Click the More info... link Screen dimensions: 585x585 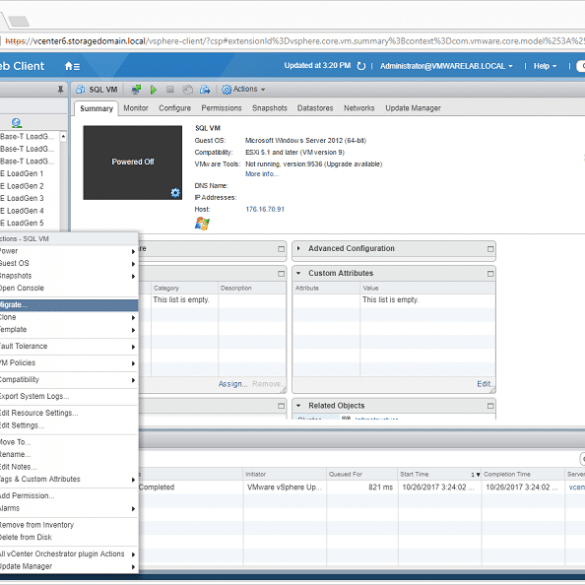point(262,174)
